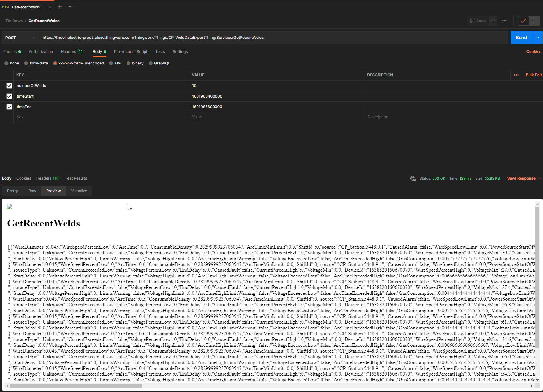
Task: Select the form-data body type radio
Action: [26, 63]
